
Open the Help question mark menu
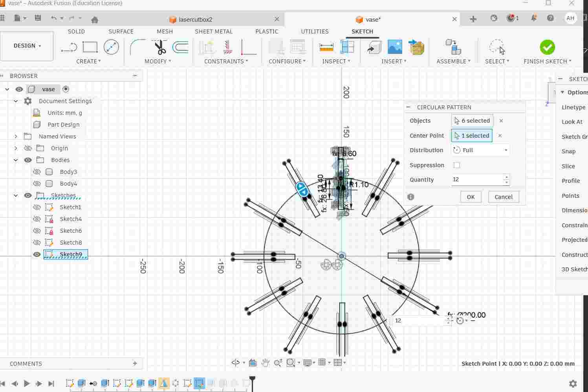[x=550, y=18]
